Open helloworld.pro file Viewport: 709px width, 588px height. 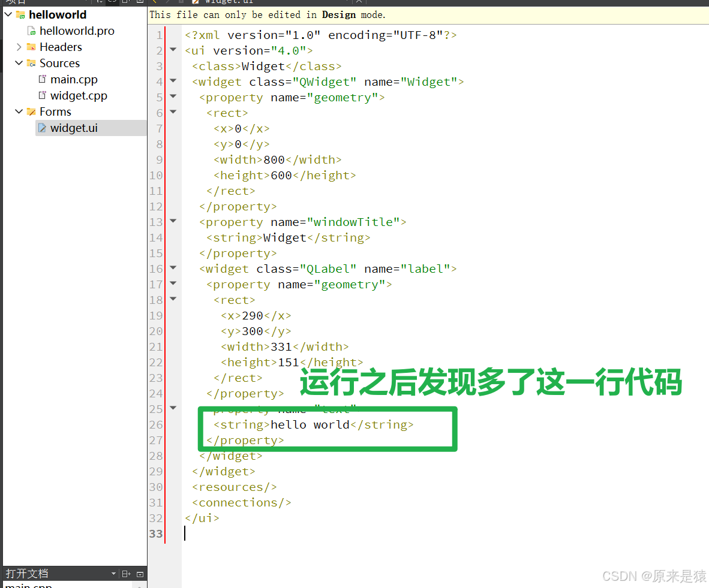(77, 31)
